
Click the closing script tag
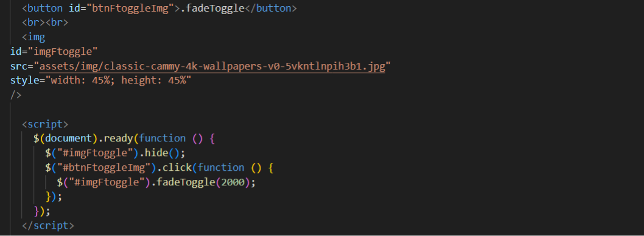pos(48,225)
